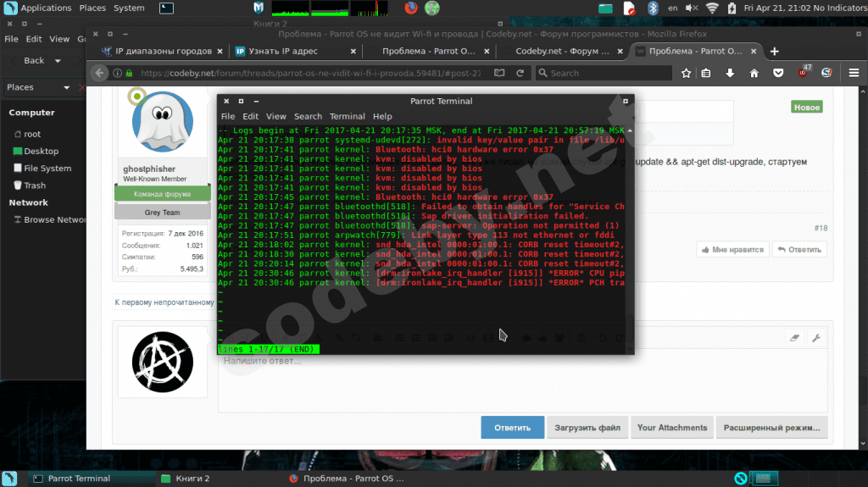Open the Firefox hamburger menu
The width and height of the screenshot is (868, 487).
point(854,73)
